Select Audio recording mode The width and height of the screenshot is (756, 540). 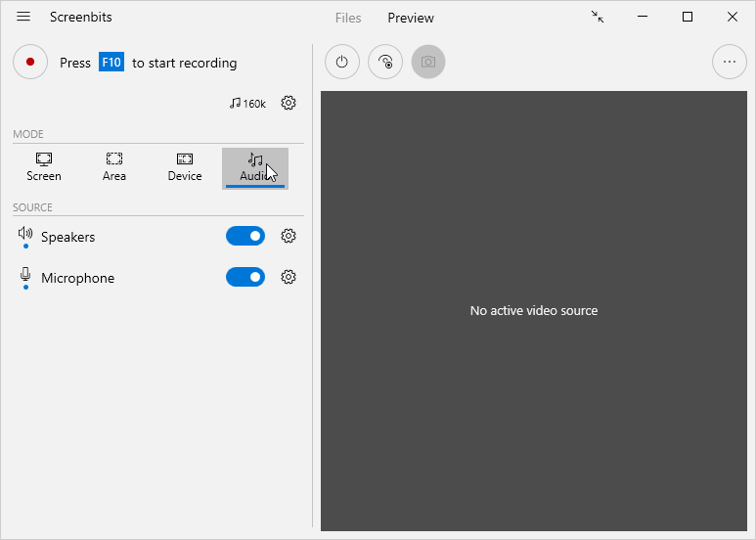tap(255, 168)
